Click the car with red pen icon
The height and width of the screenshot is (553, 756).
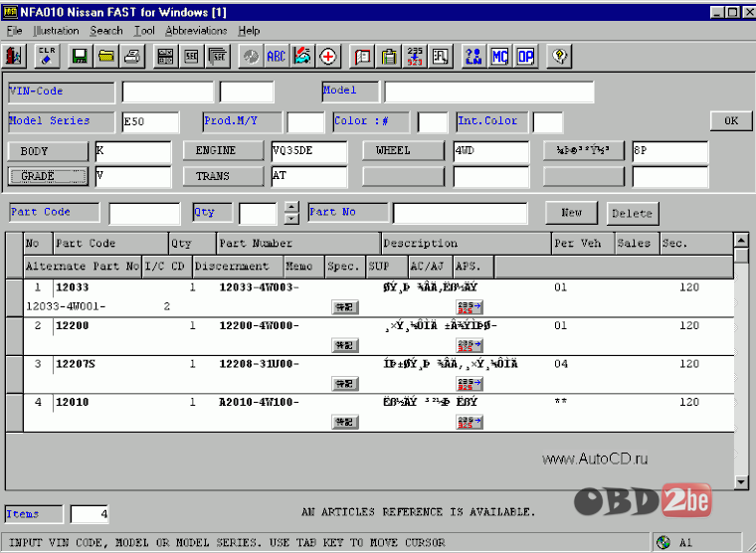[x=302, y=57]
